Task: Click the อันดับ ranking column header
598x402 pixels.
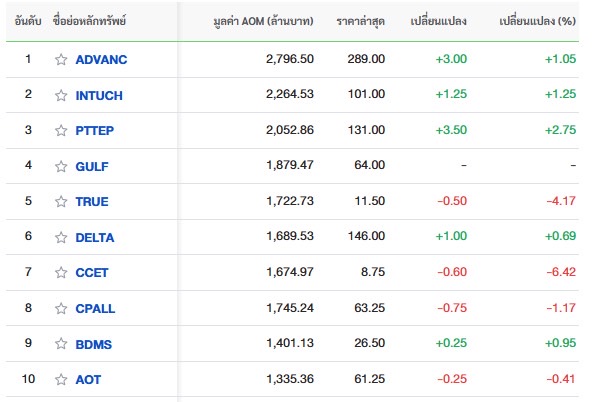Action: [28, 21]
